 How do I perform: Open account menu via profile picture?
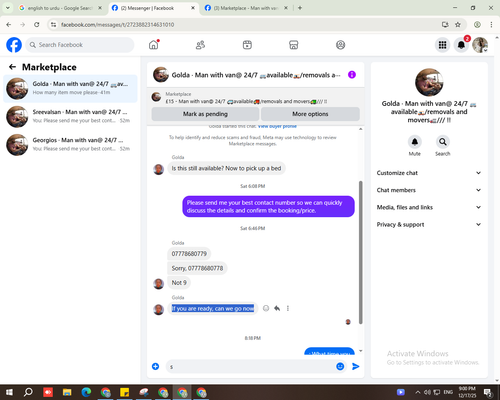[480, 45]
